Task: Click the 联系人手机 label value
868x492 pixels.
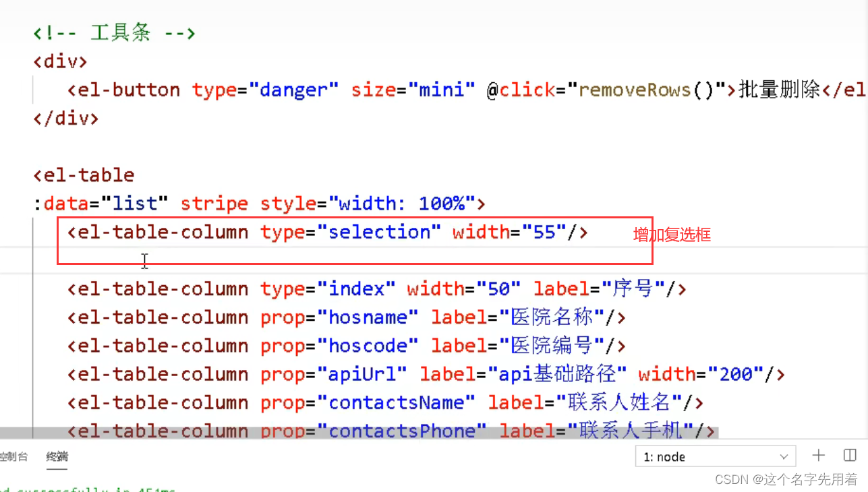Action: click(x=631, y=429)
